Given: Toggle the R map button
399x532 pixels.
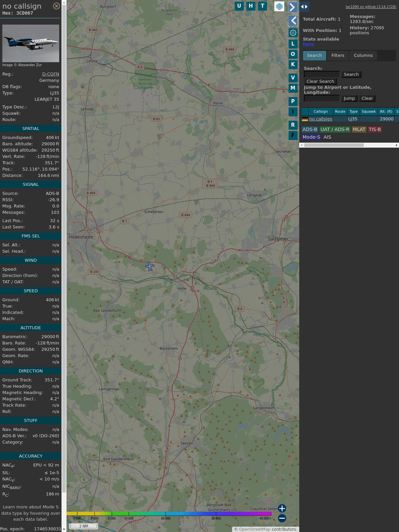Looking at the screenshot, I should [293, 125].
